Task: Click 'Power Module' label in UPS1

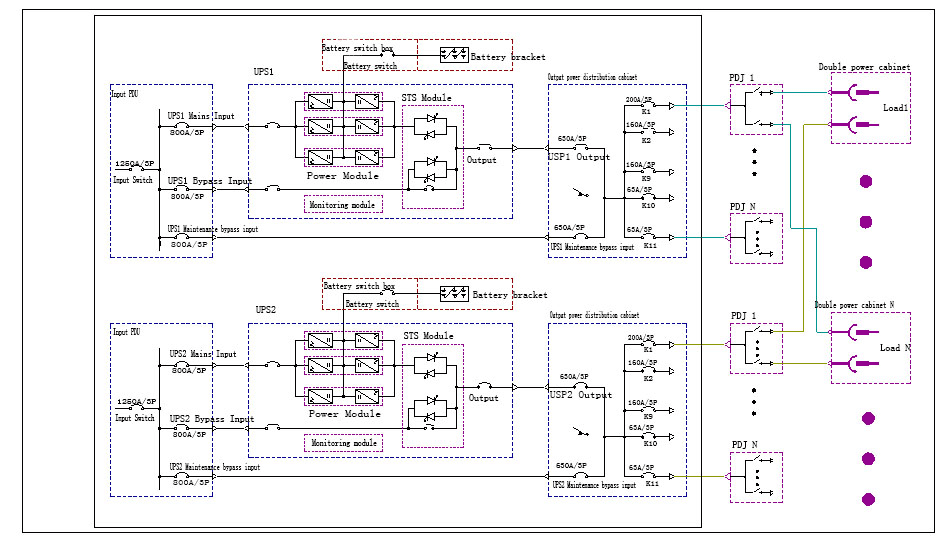Action: pos(343,176)
